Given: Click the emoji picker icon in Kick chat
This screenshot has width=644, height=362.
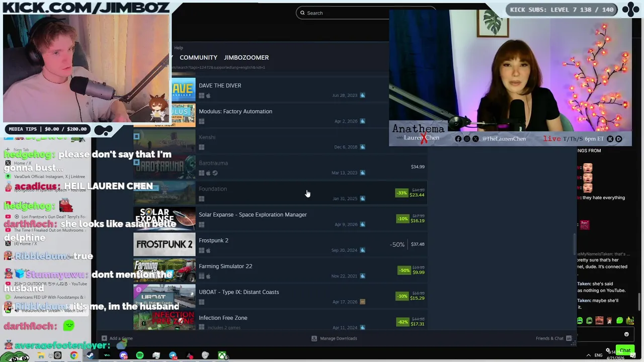Looking at the screenshot, I should 626,334.
